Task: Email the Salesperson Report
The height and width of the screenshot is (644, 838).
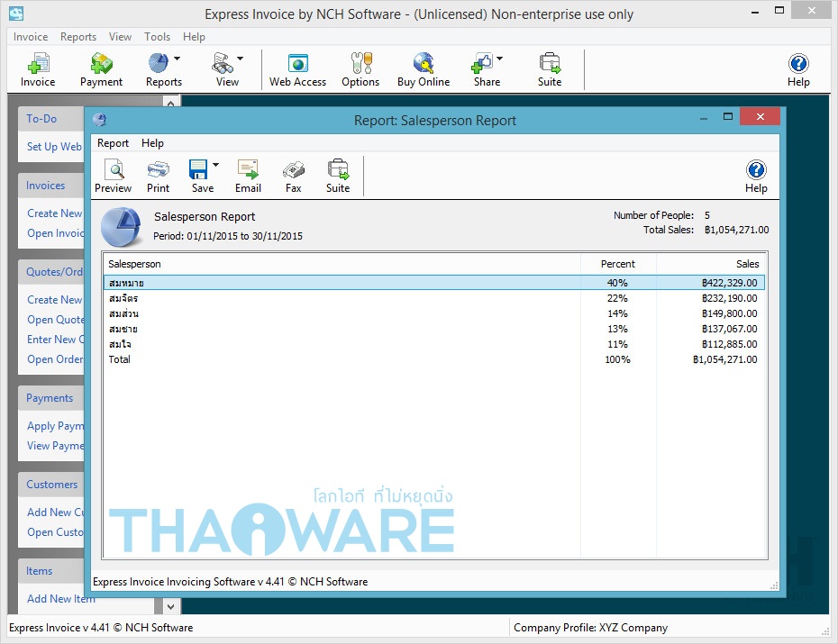Action: 248,177
